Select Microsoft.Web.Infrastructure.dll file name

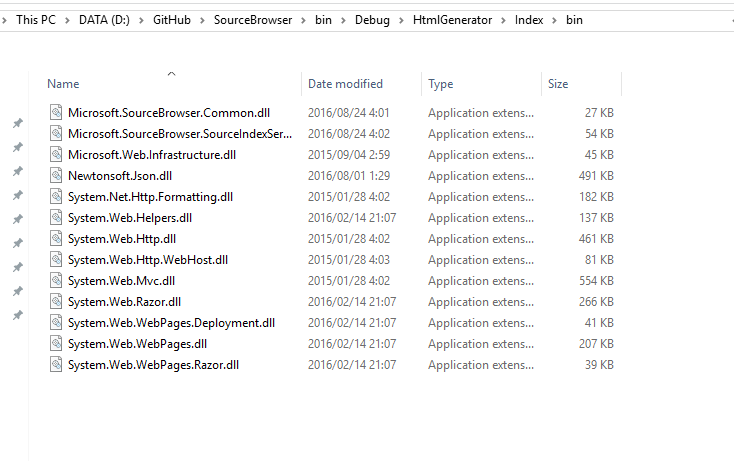click(x=152, y=155)
